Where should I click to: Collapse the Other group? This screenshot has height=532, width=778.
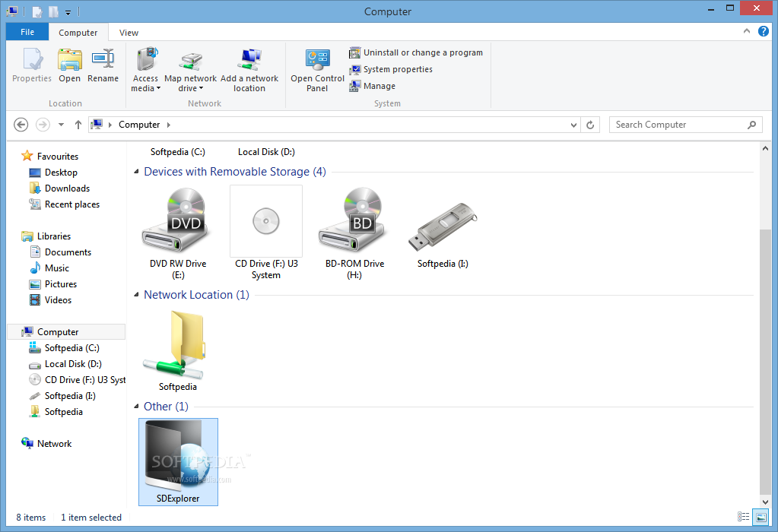click(x=136, y=406)
